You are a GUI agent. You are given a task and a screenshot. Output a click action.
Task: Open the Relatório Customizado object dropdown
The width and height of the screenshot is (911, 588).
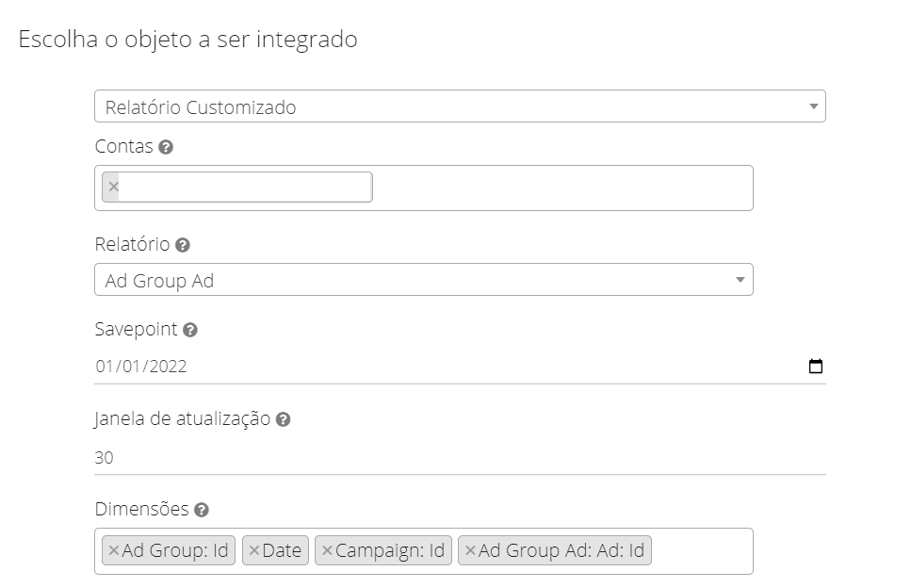pyautogui.click(x=460, y=106)
